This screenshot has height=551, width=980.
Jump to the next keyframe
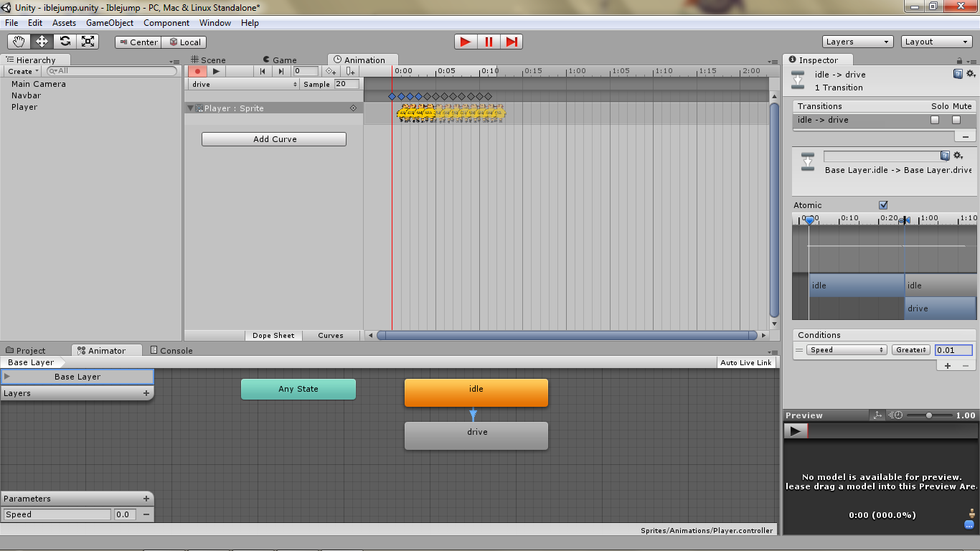(x=281, y=71)
